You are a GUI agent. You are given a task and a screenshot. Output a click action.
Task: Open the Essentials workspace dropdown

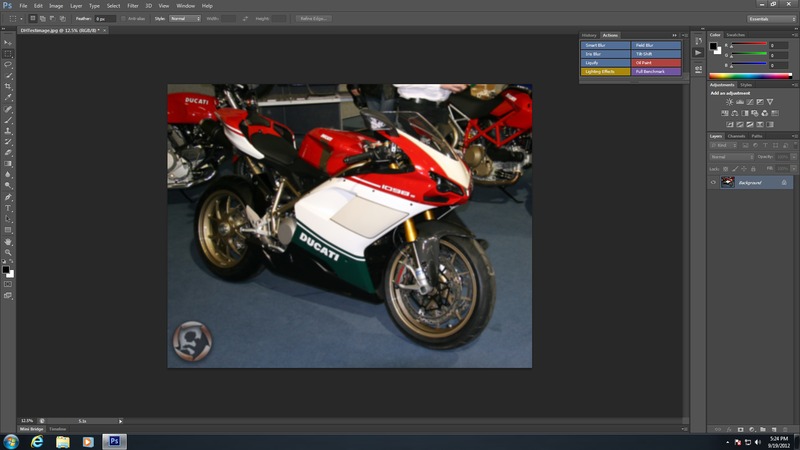click(772, 18)
